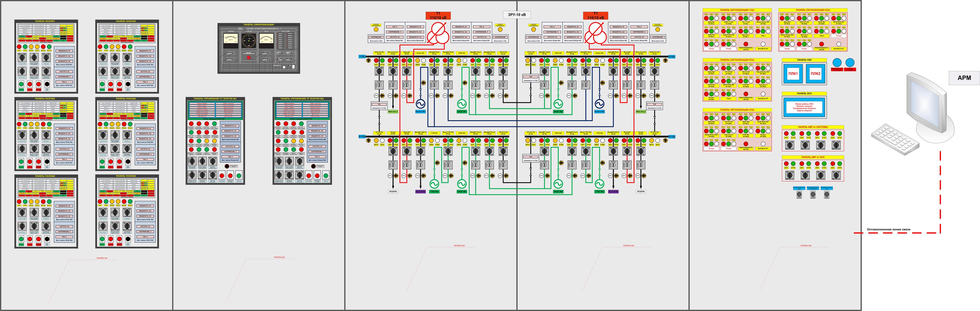980x311 pixels.
Task: Push the right blue emergency alarm button
Action: (850, 63)
